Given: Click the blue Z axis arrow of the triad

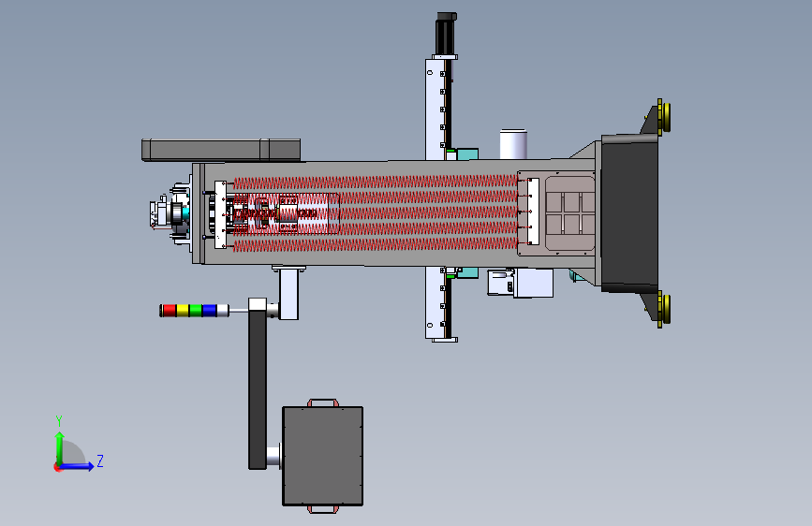Looking at the screenshot, I should [77, 466].
